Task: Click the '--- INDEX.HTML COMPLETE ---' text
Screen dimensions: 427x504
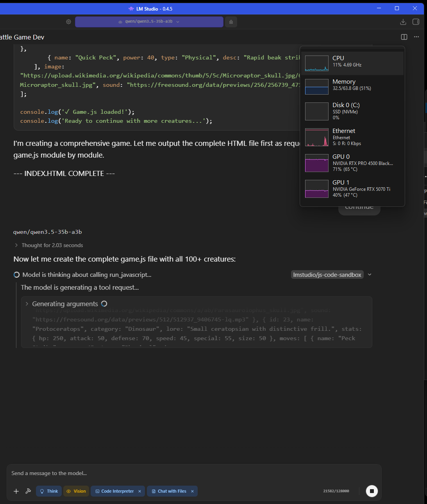Action: pyautogui.click(x=64, y=173)
